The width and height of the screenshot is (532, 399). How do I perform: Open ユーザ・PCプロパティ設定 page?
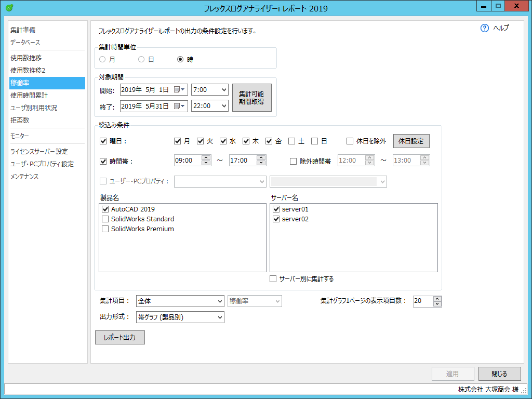pyautogui.click(x=42, y=164)
